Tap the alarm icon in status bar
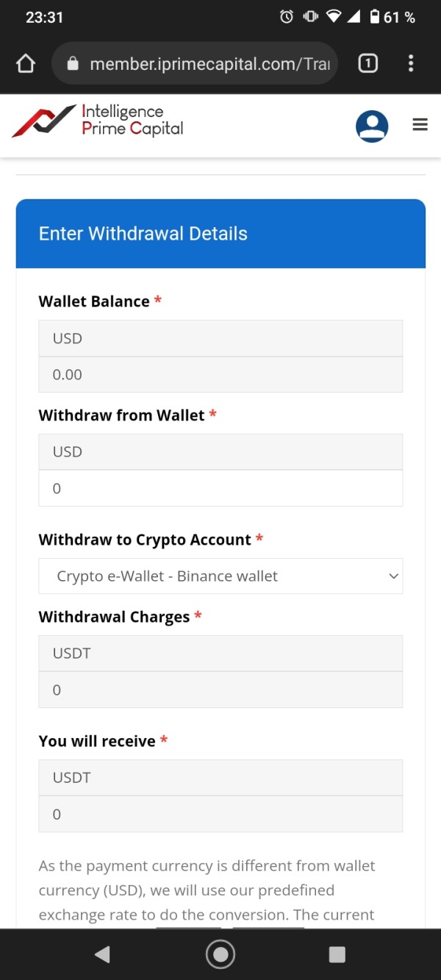The image size is (441, 980). tap(287, 17)
